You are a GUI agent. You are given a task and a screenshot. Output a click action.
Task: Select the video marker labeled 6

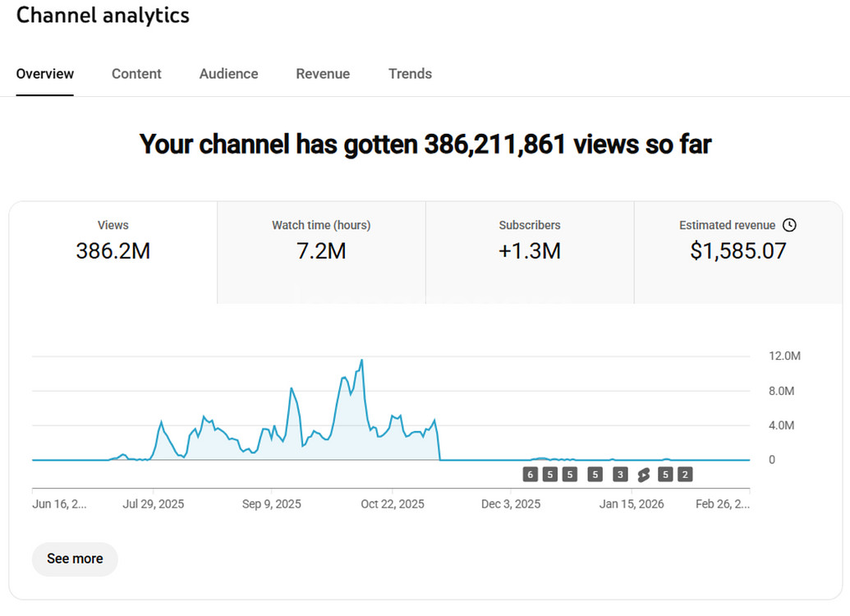(x=531, y=474)
